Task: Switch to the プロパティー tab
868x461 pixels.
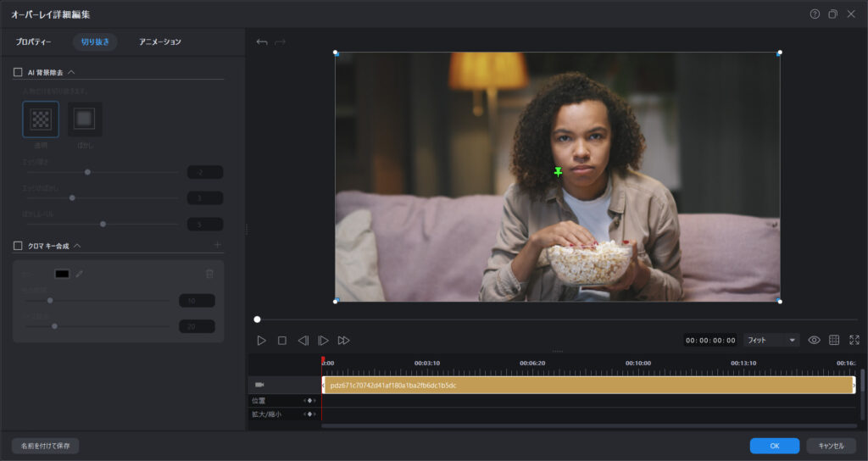Action: [x=34, y=42]
